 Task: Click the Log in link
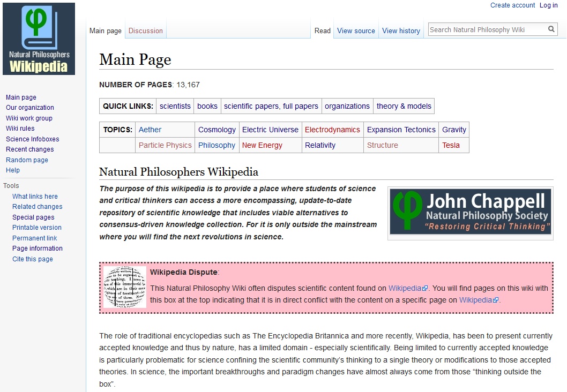[x=549, y=5]
